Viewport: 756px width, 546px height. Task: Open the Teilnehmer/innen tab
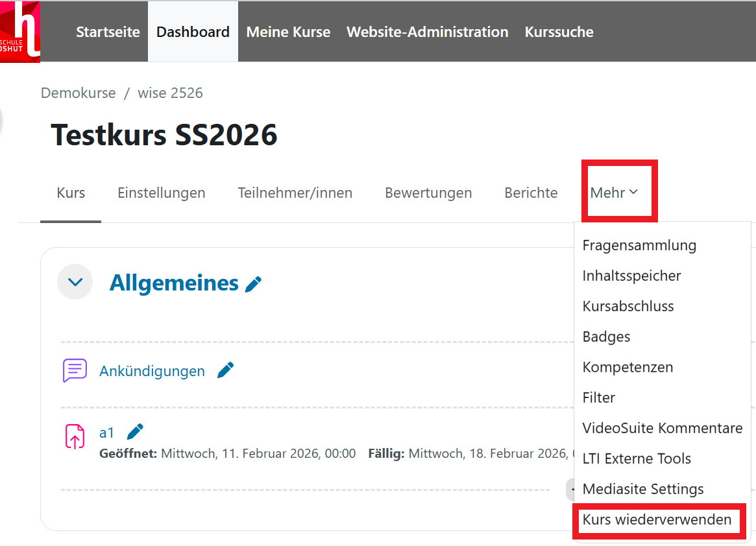tap(295, 192)
